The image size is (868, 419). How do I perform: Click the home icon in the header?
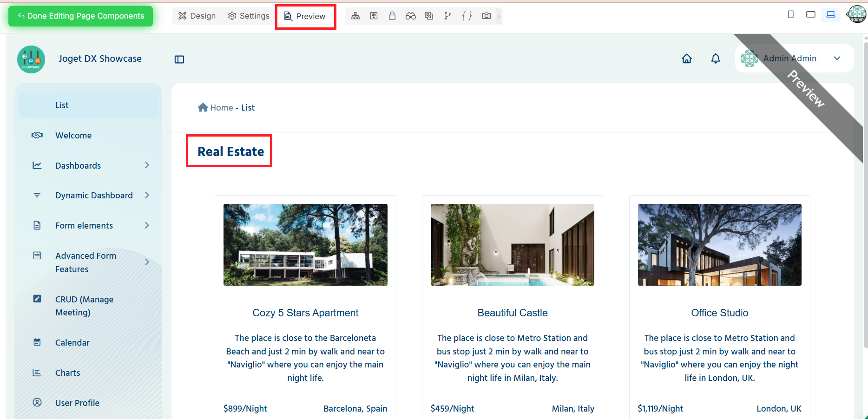[x=687, y=59]
